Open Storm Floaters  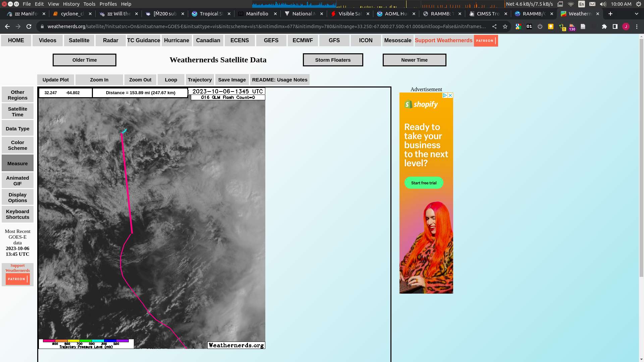tap(333, 60)
